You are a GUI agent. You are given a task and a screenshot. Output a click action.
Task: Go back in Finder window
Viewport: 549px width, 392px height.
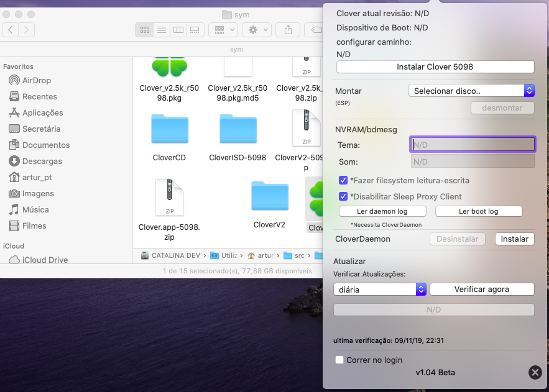click(x=11, y=30)
